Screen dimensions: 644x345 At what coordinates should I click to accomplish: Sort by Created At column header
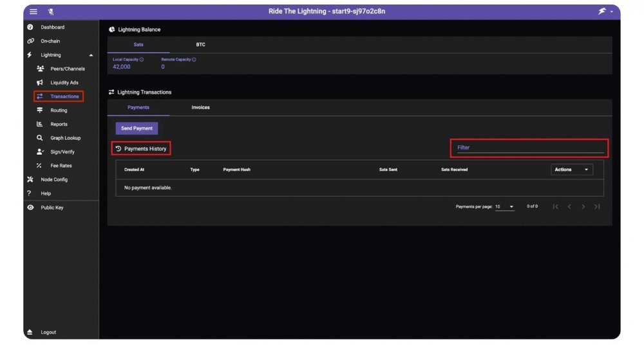[135, 170]
